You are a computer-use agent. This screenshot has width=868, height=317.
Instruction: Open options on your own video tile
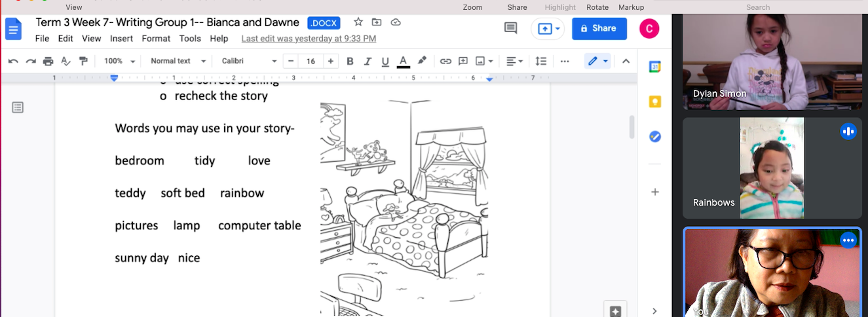[x=848, y=240]
